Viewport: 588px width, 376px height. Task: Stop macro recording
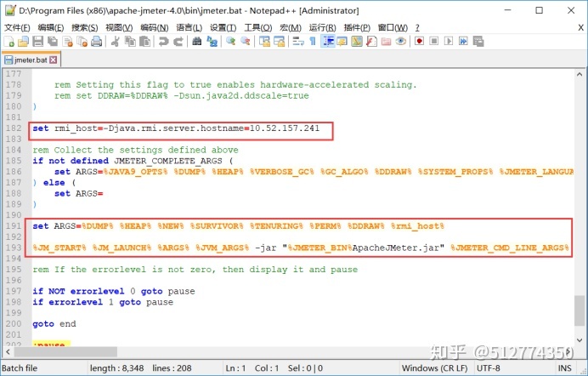coord(434,42)
